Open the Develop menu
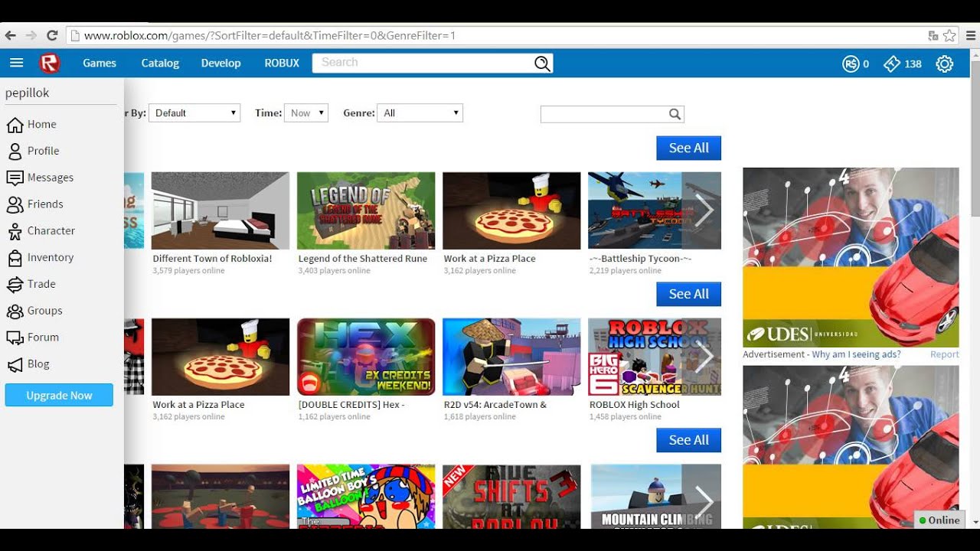 221,64
